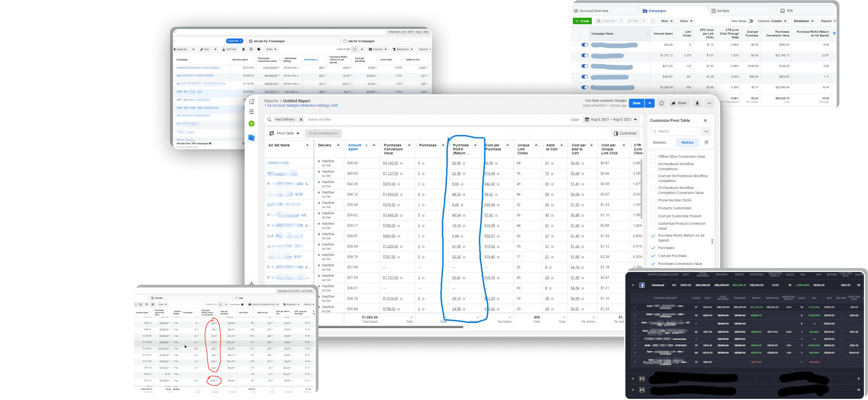The image size is (868, 400).
Task: Refresh the report data with the reload icon
Action: 662,103
